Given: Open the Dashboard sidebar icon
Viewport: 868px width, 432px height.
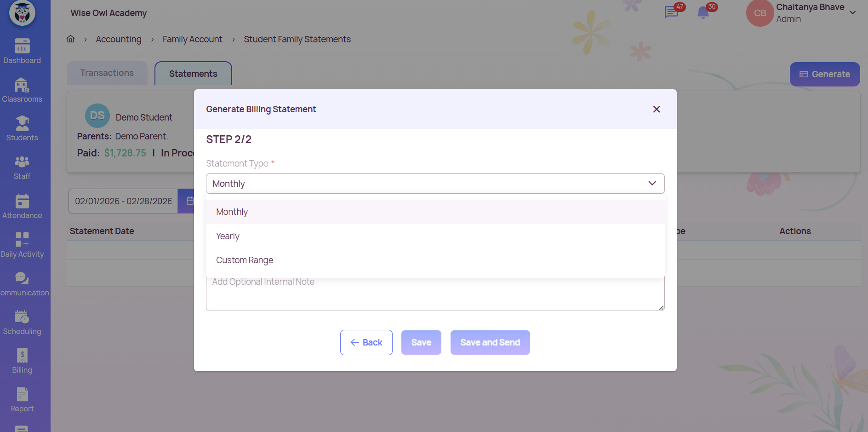Looking at the screenshot, I should (x=22, y=46).
